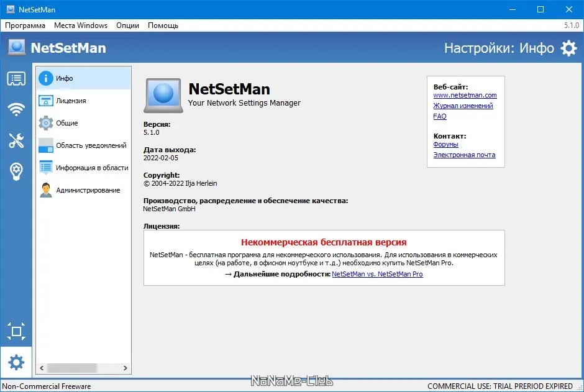Open the Электронная почта link

point(465,155)
